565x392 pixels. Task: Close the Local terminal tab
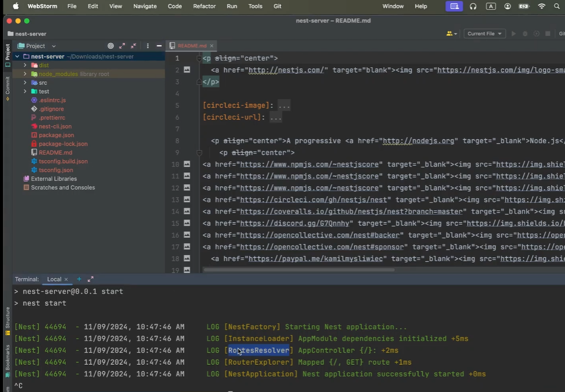(66, 279)
